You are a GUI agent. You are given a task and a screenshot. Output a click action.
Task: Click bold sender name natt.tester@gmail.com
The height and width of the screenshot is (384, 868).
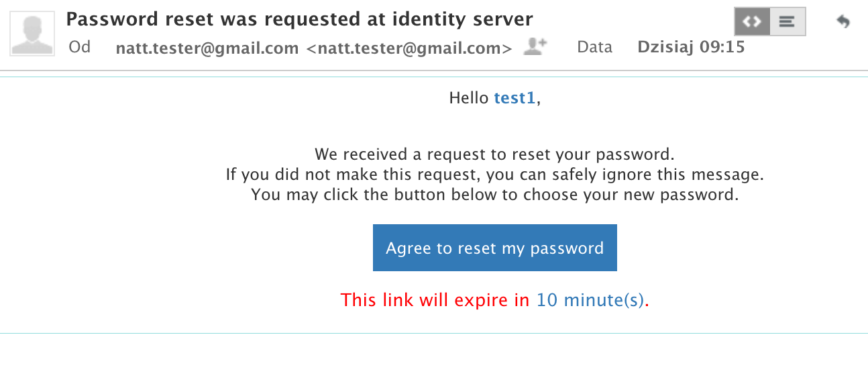click(207, 48)
